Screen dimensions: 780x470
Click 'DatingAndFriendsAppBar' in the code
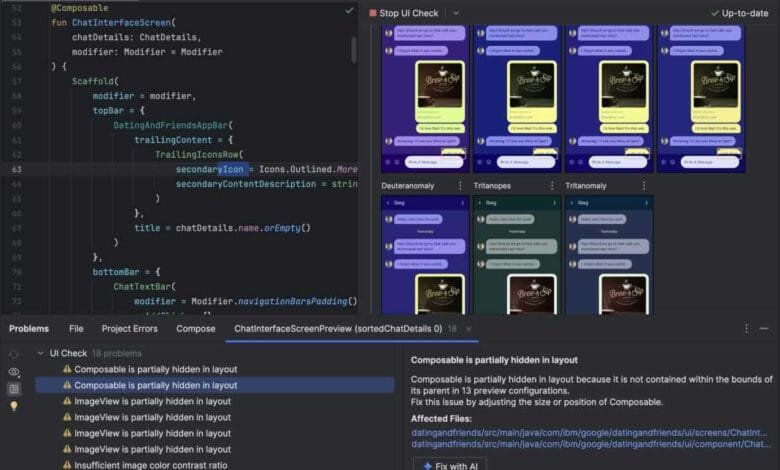pyautogui.click(x=171, y=125)
